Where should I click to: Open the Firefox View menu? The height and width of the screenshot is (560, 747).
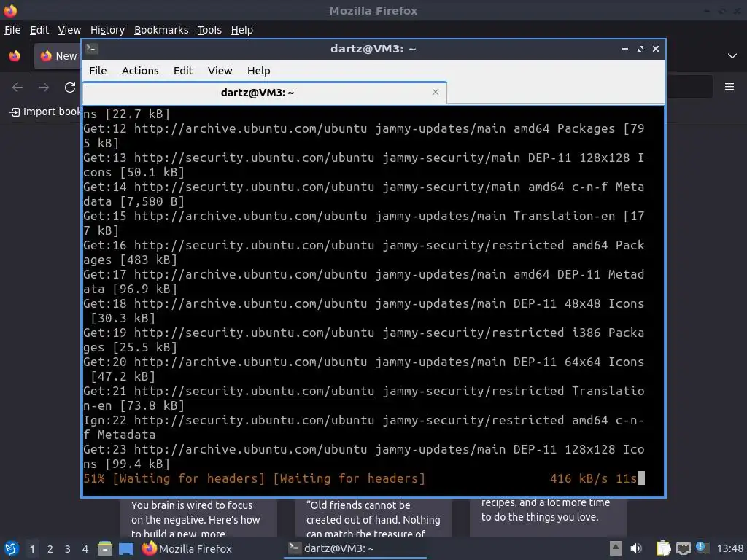(x=69, y=30)
